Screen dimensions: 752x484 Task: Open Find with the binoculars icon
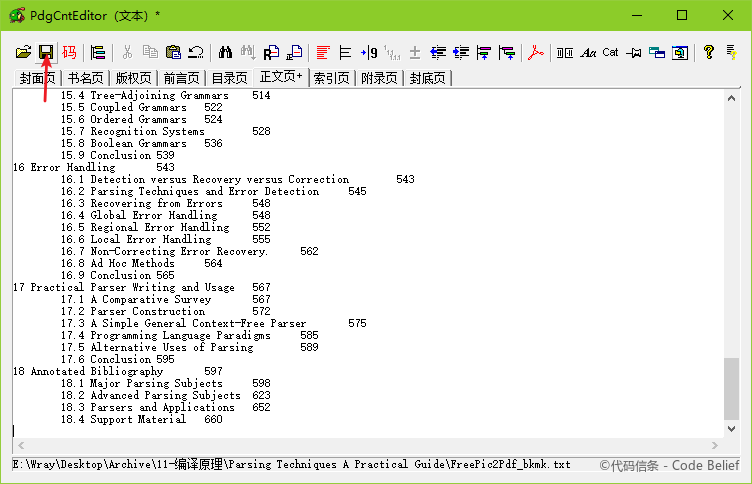(x=225, y=52)
